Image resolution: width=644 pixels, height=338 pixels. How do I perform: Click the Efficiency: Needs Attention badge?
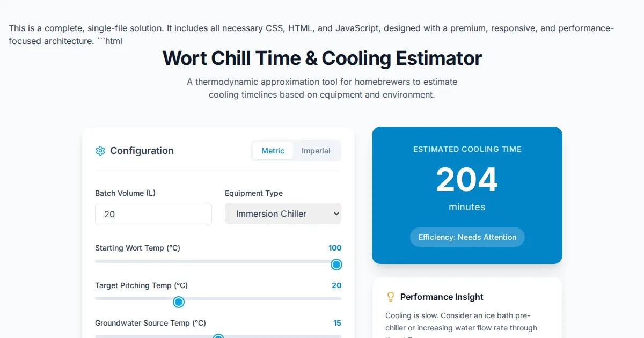(x=467, y=237)
